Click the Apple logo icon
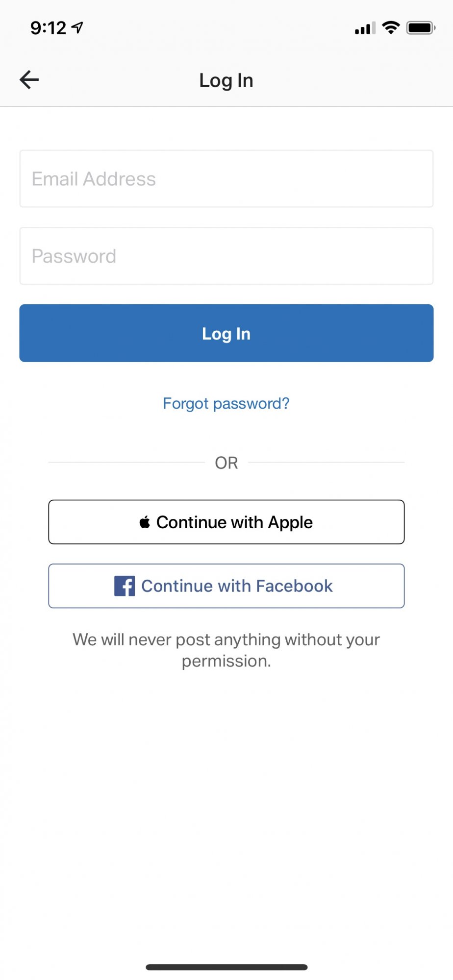The image size is (453, 980). point(145,522)
